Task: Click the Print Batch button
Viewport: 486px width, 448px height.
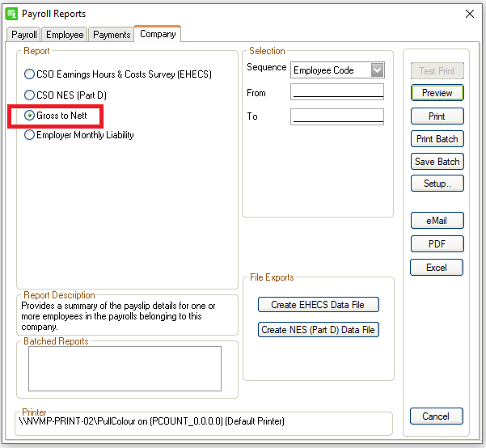Action: click(x=437, y=139)
